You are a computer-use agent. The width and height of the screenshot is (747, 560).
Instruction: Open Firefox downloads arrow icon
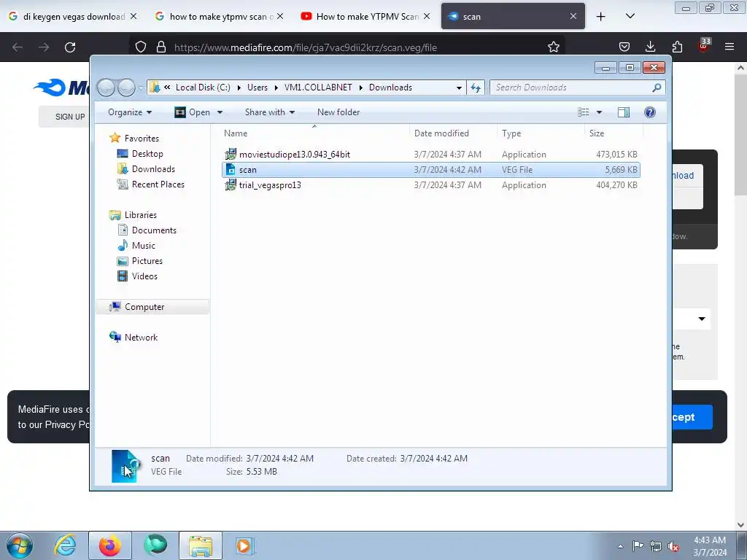(650, 47)
